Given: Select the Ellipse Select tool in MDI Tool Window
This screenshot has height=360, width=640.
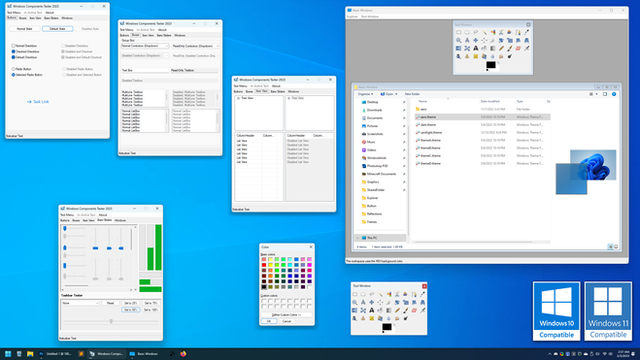Looking at the screenshot, I should tap(467, 32).
